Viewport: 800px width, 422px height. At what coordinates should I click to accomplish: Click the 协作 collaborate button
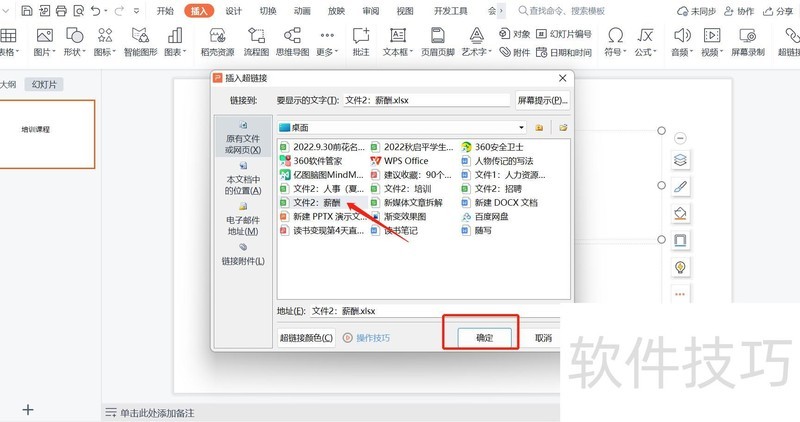pos(739,11)
